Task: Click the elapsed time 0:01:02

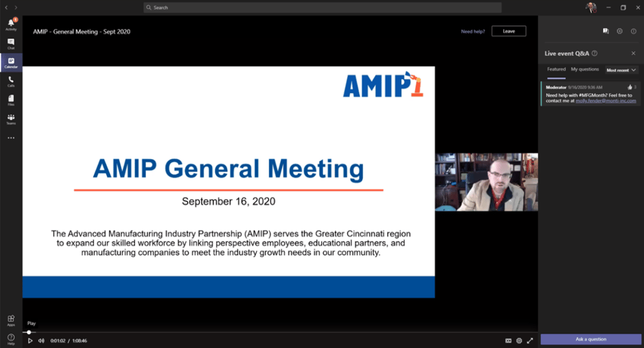Action: click(58, 340)
